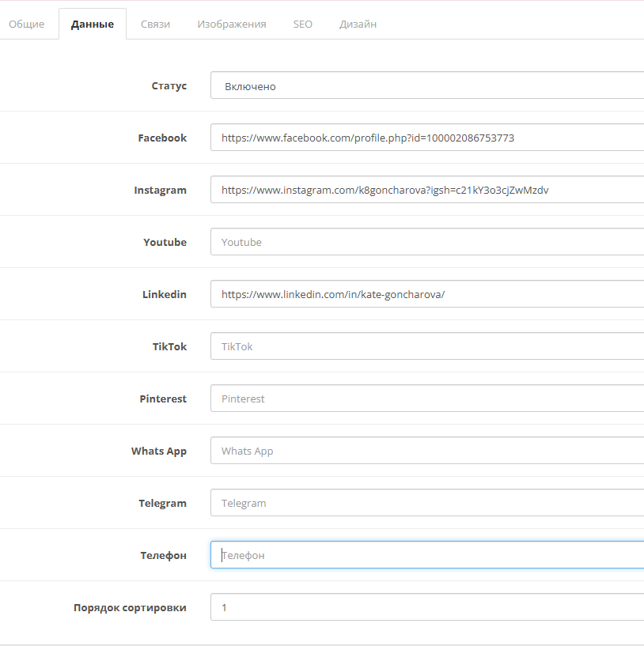Click the Facebook profile URL field
Image resolution: width=644 pixels, height=646 pixels.
(x=427, y=138)
